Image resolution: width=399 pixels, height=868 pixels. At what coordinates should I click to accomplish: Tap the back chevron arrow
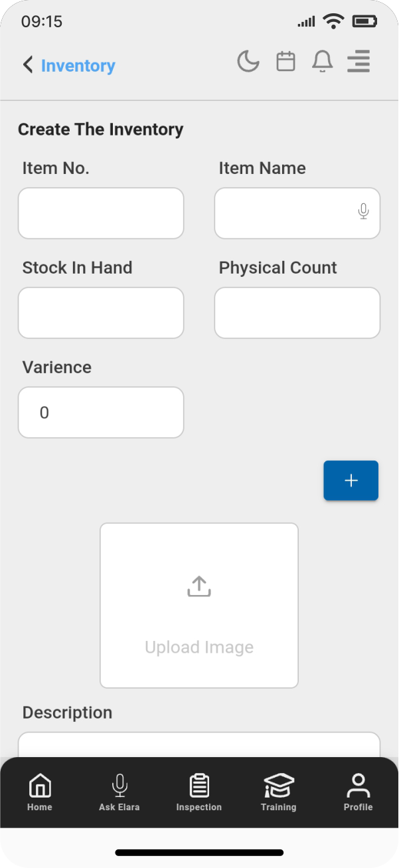coord(27,65)
